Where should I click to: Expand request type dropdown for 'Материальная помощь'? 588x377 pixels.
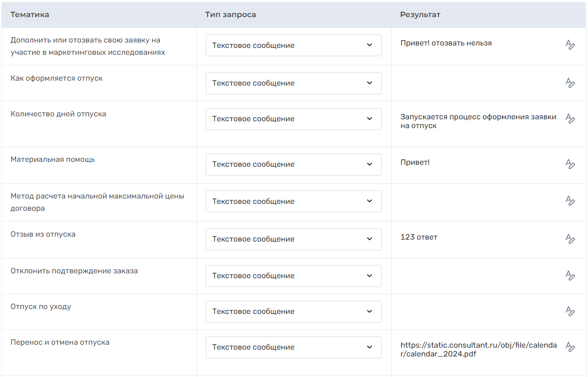(x=293, y=164)
